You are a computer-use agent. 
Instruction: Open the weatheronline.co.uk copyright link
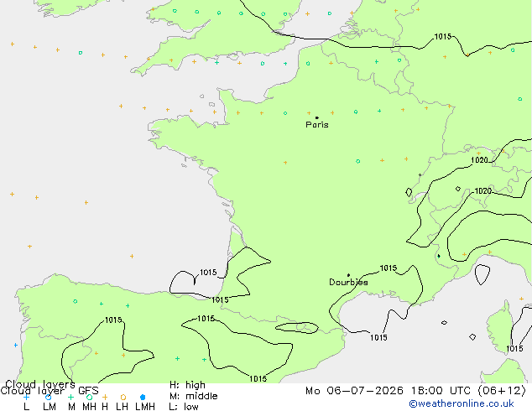click(x=461, y=403)
